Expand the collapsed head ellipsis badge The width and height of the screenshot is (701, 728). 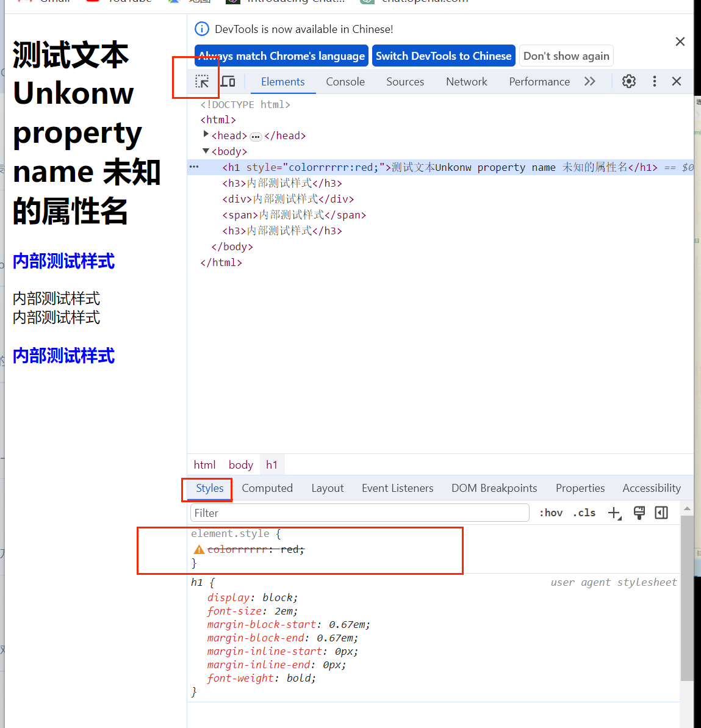click(256, 137)
